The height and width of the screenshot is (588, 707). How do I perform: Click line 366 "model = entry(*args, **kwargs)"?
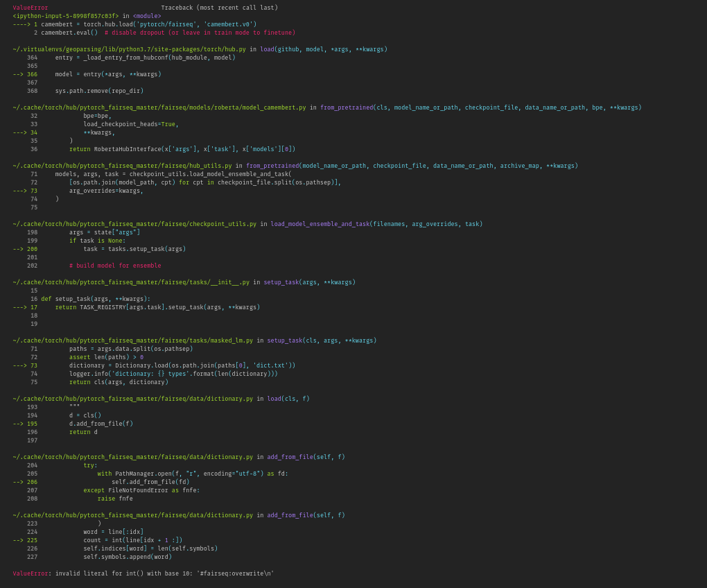[108, 74]
